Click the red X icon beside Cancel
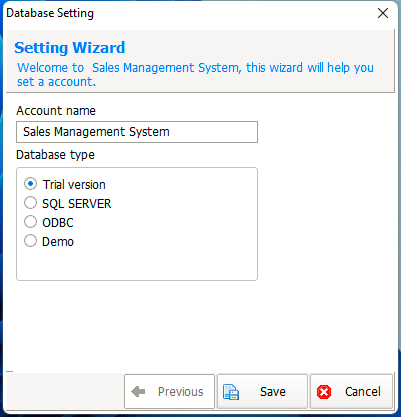The width and height of the screenshot is (401, 417). [x=324, y=392]
